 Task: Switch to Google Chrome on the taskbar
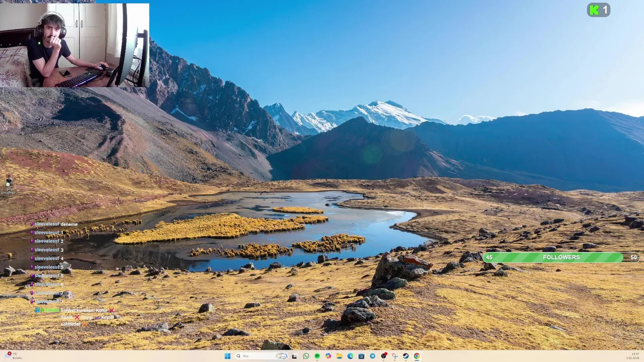point(417,356)
